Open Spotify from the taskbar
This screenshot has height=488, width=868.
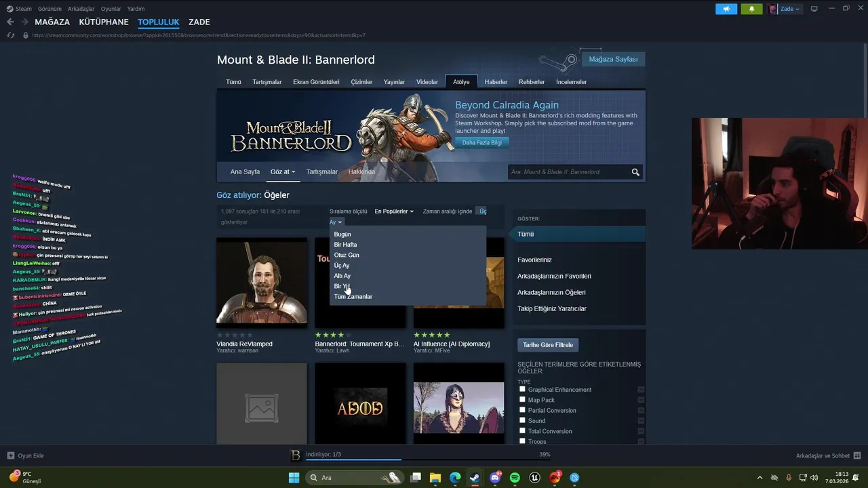(x=515, y=478)
